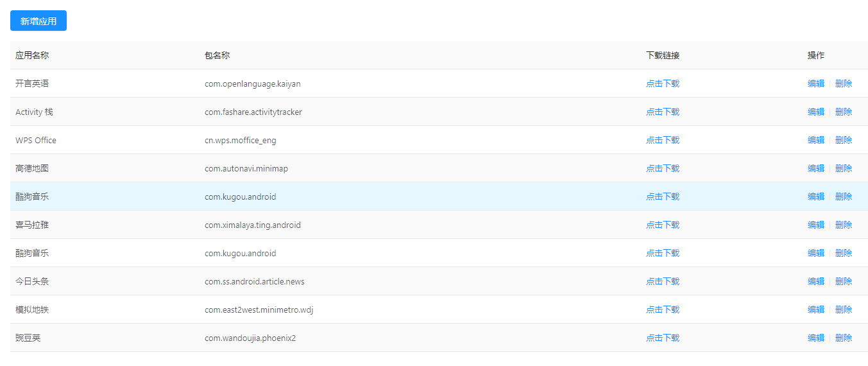This screenshot has height=366, width=868.
Task: Click 点击下载 for WPS Office
Action: (x=663, y=140)
